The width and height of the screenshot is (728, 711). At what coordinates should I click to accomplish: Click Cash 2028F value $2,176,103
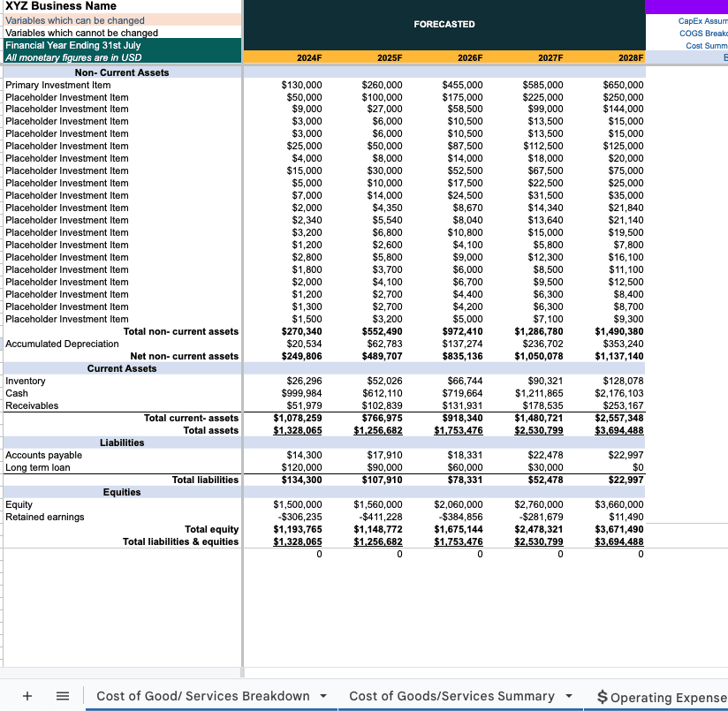619,393
